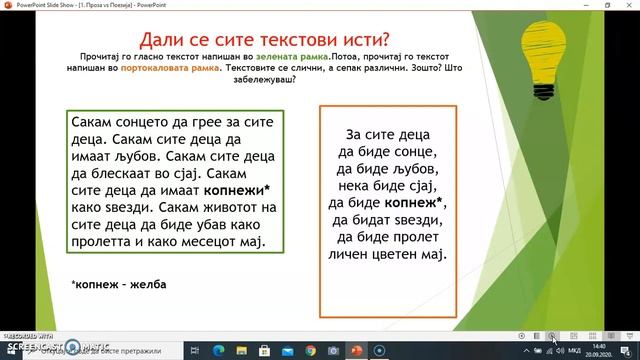640x360 pixels.
Task: Open the Camera app from the taskbar
Action: (333, 351)
